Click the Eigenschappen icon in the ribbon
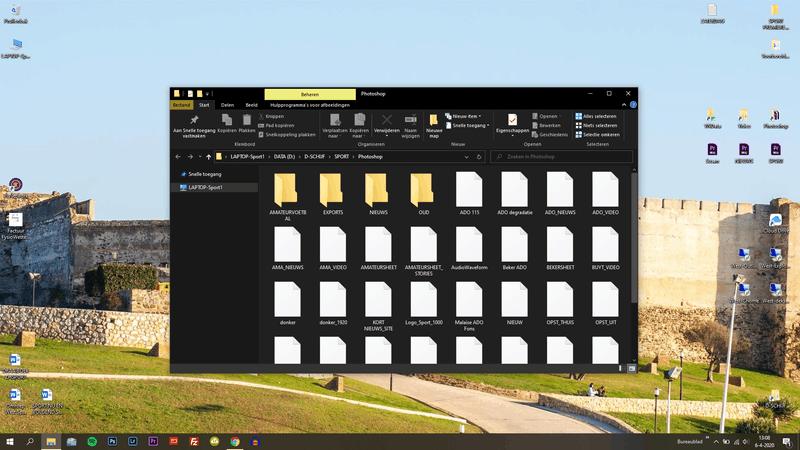Image resolution: width=800 pixels, height=450 pixels. [512, 119]
